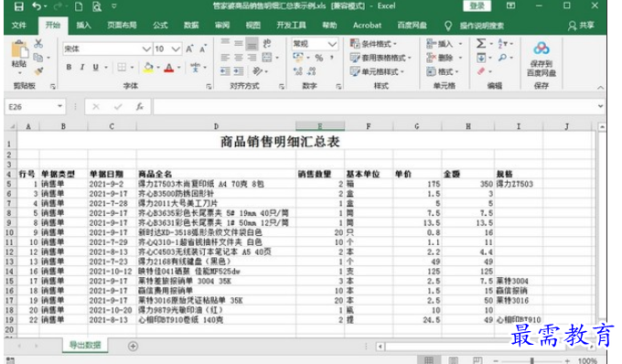
Task: Switch to the 公式 tab
Action: tap(160, 26)
